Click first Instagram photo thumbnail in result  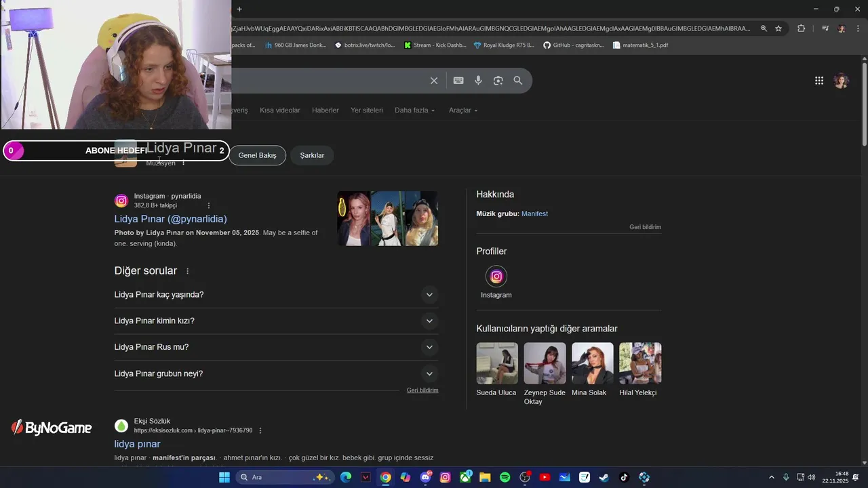354,218
